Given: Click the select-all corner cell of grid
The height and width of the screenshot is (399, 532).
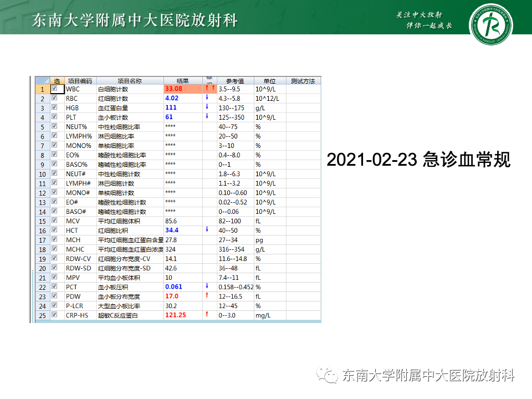Looking at the screenshot, I should tap(43, 81).
